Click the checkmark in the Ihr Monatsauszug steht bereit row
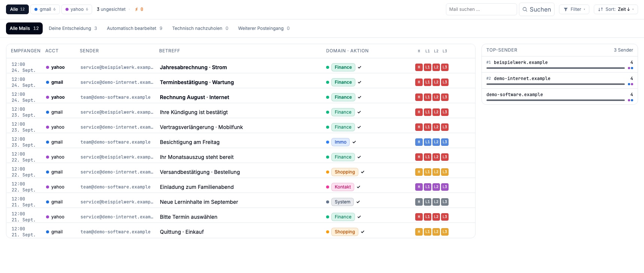Screen dimensions: 644x273 [x=359, y=157]
